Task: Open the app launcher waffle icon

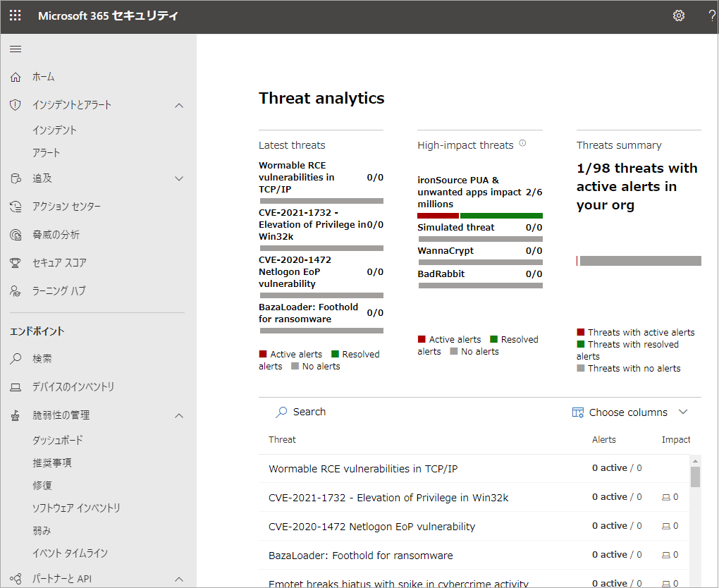Action: click(x=15, y=16)
